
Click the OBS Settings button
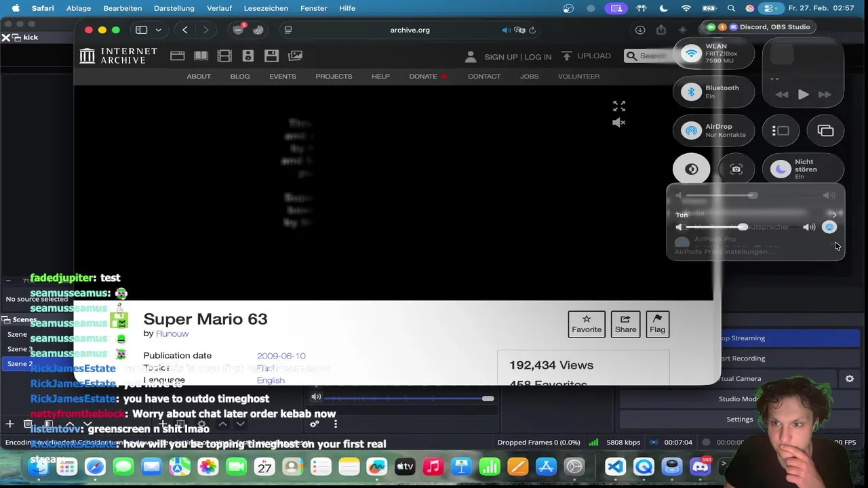point(740,419)
